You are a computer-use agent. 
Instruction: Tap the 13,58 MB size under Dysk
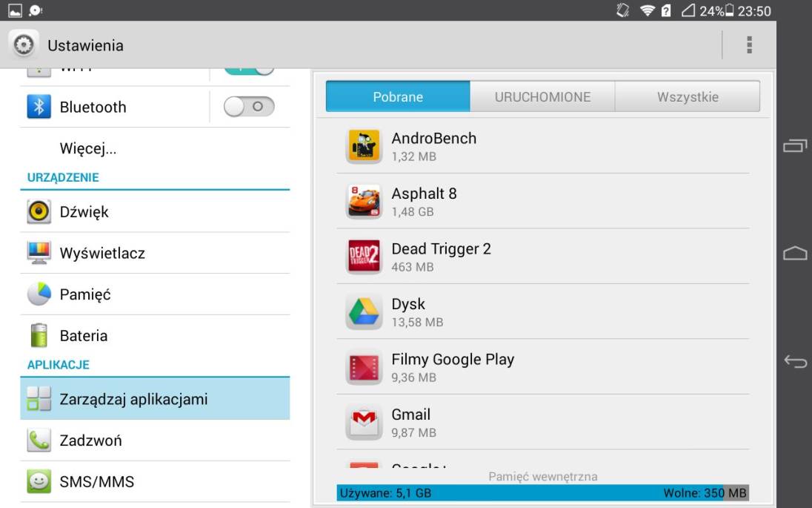tap(417, 322)
